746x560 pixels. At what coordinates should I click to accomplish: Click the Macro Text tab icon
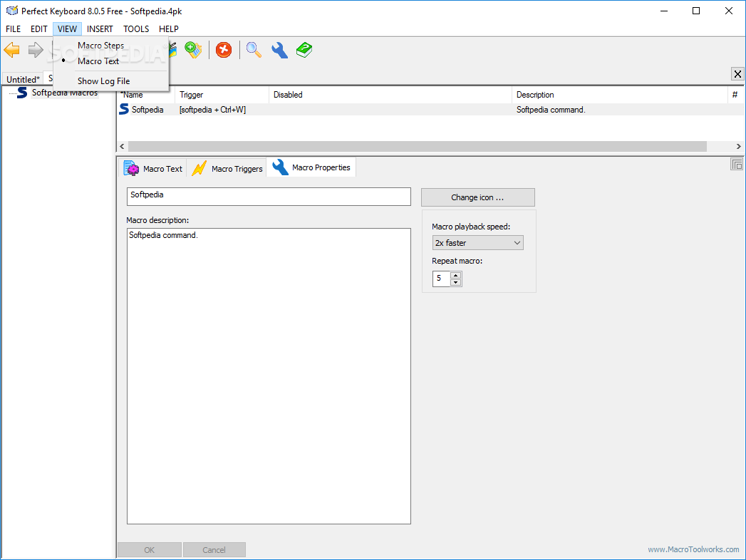point(131,168)
